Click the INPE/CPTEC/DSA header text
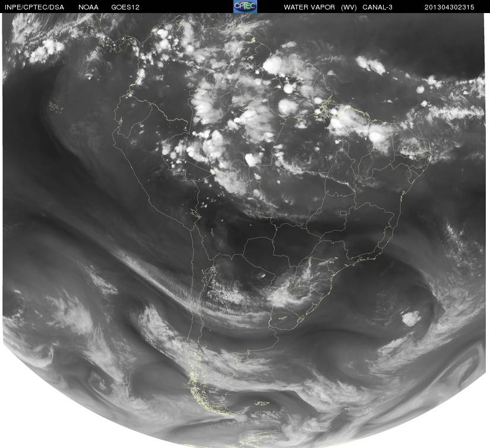 pos(34,7)
